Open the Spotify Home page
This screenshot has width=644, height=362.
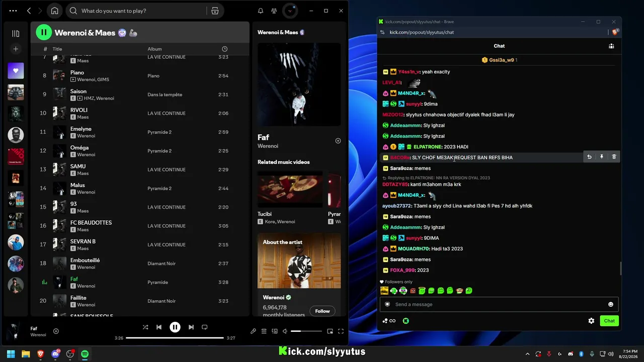pyautogui.click(x=54, y=11)
